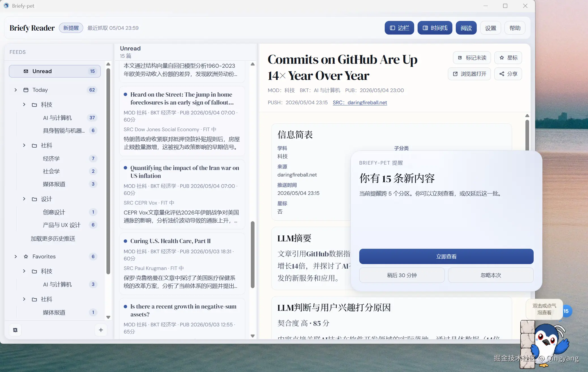588x372 pixels.
Task: Mark the article unread with 标记未读
Action: (x=472, y=58)
